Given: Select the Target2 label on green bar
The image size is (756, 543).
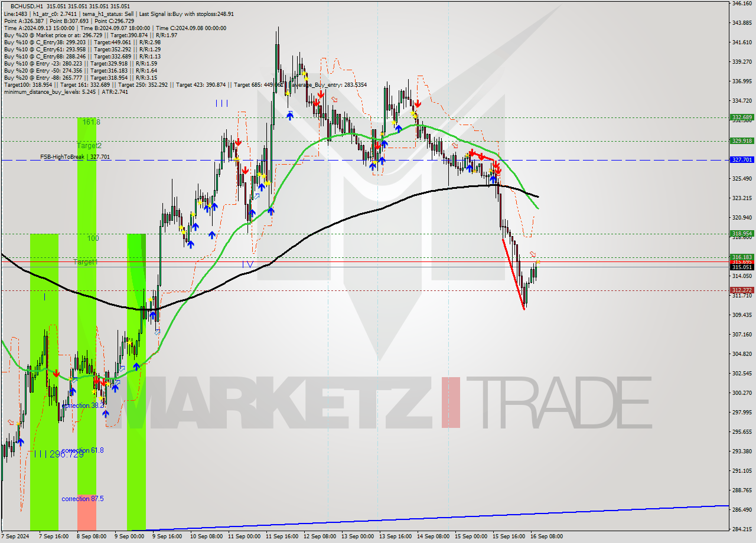Looking at the screenshot, I should (89, 145).
